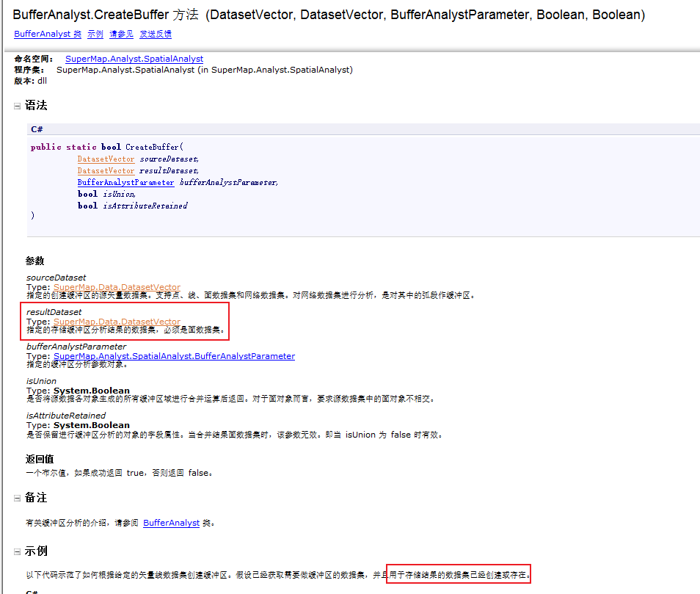Click System.Boolean type under isUnion
700x594 pixels.
pyautogui.click(x=92, y=391)
